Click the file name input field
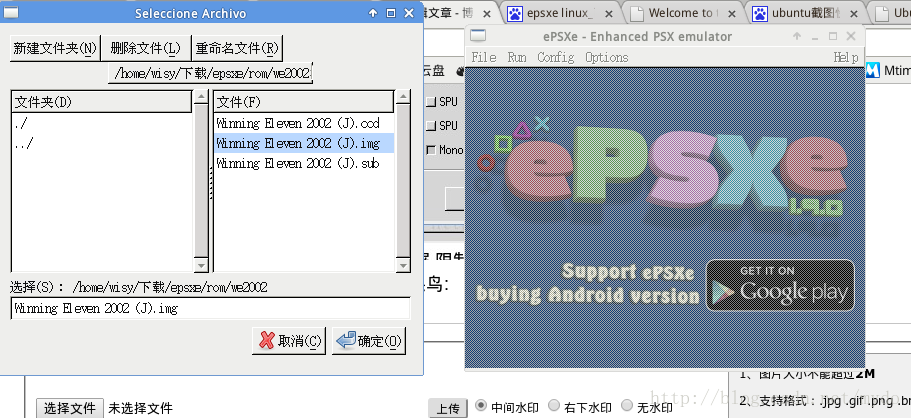This screenshot has width=911, height=418. (x=210, y=308)
